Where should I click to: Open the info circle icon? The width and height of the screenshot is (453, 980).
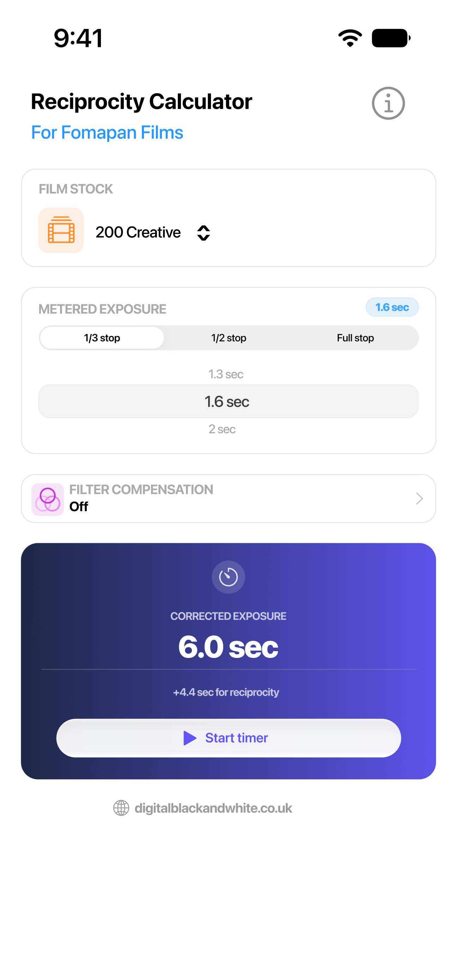click(388, 103)
